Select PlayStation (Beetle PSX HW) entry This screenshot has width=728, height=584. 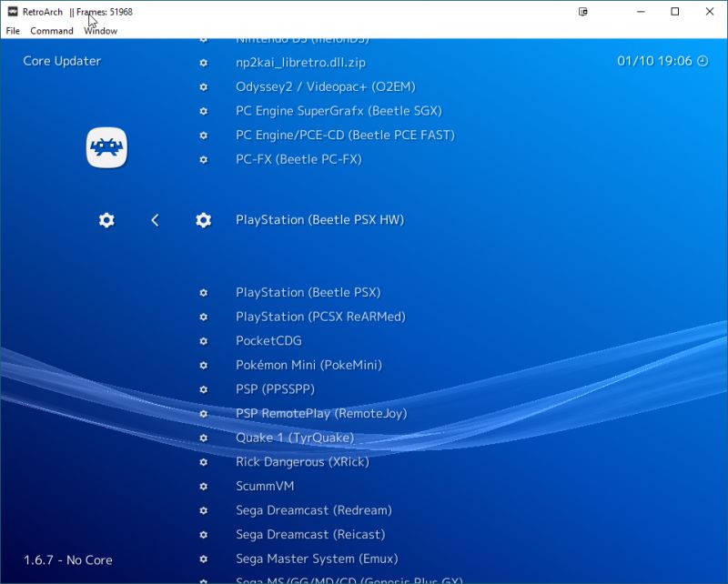pyautogui.click(x=320, y=220)
